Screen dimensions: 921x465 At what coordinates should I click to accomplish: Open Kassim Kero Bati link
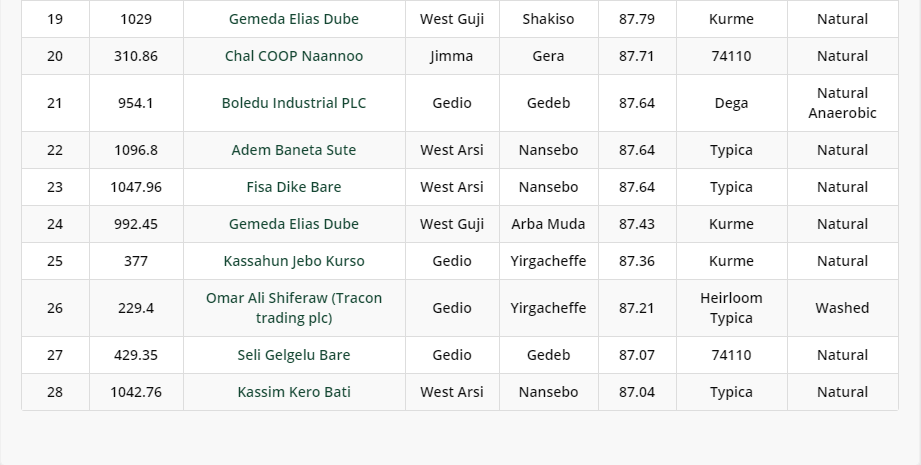294,392
